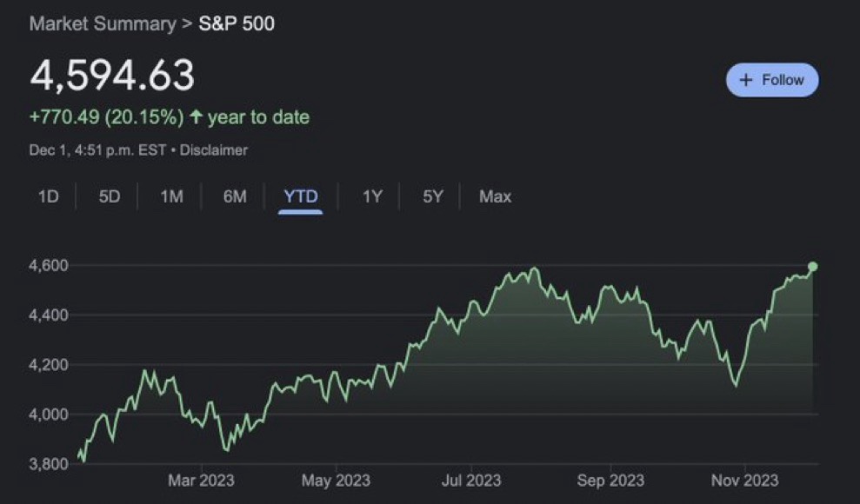
Task: Click the 4,600 y-axis label
Action: click(x=48, y=265)
